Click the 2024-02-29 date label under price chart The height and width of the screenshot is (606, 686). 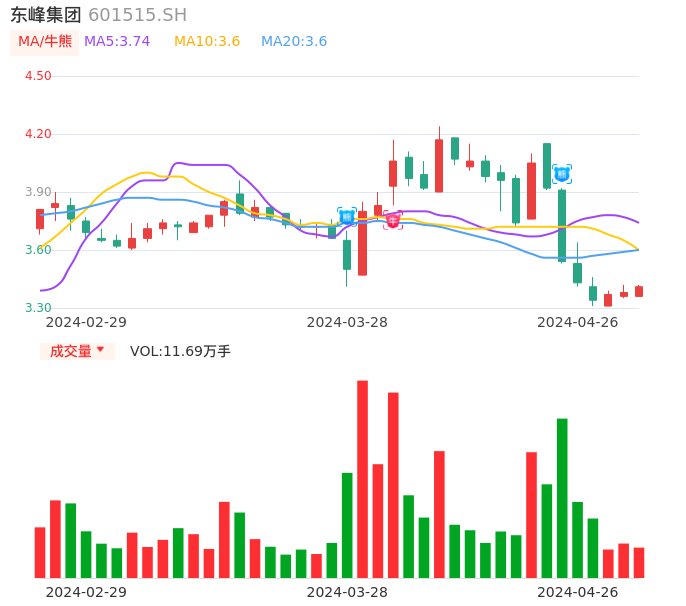(86, 322)
